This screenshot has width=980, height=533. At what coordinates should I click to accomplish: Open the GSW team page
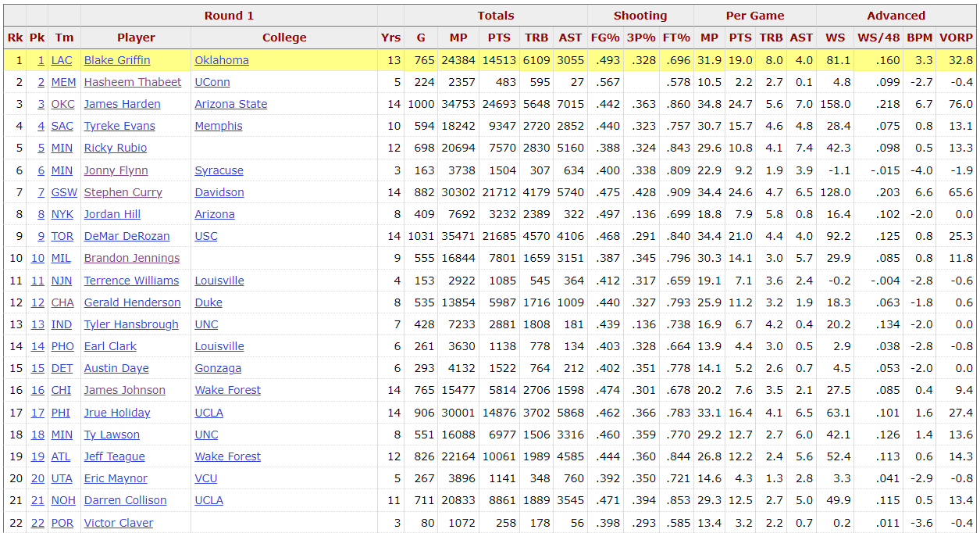click(x=64, y=192)
